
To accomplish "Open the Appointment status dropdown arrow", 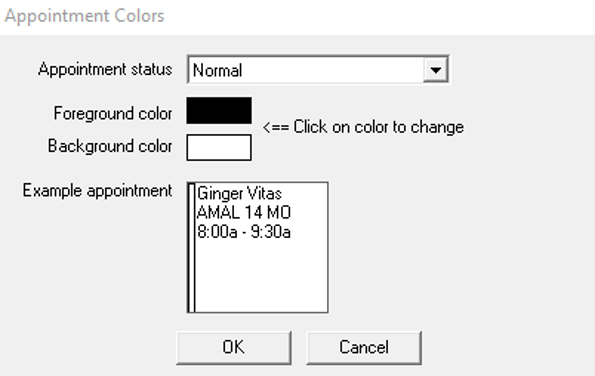I will 435,70.
